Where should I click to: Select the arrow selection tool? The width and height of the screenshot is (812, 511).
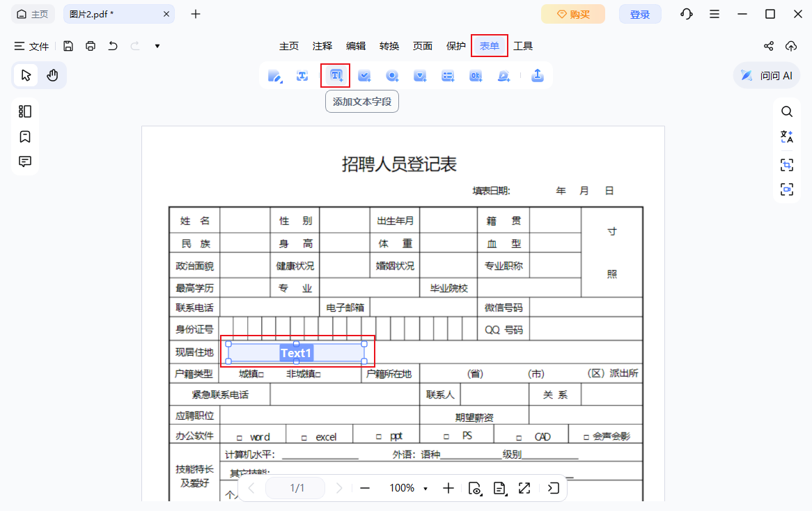(x=26, y=76)
